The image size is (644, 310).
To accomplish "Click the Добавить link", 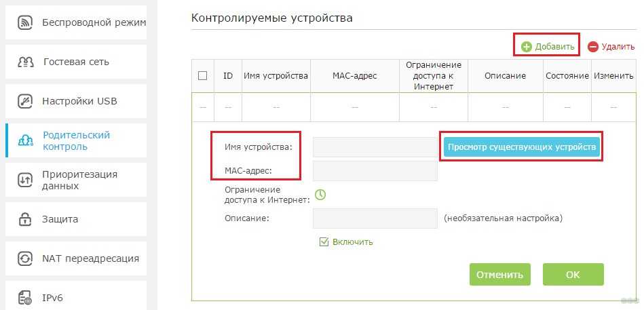I will (554, 47).
